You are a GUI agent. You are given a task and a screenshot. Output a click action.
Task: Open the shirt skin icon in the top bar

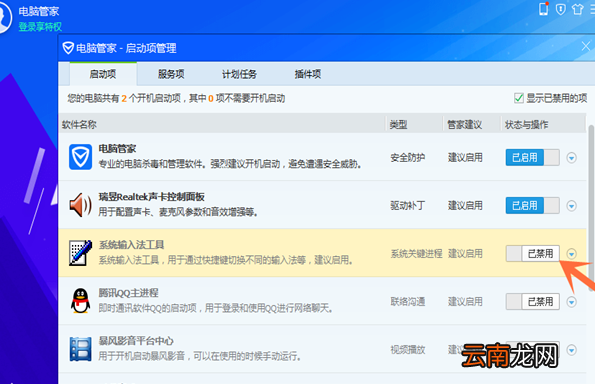click(x=578, y=9)
